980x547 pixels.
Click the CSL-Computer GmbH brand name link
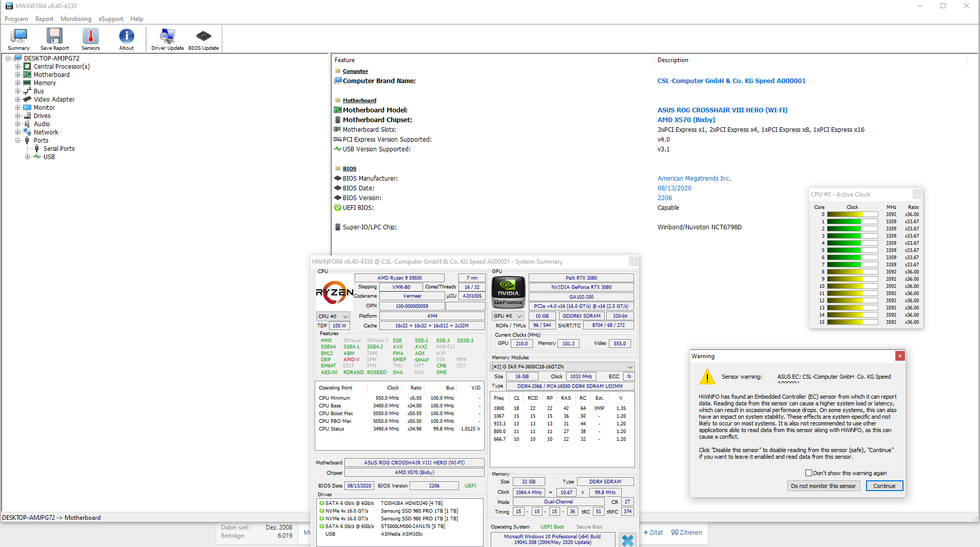(732, 81)
